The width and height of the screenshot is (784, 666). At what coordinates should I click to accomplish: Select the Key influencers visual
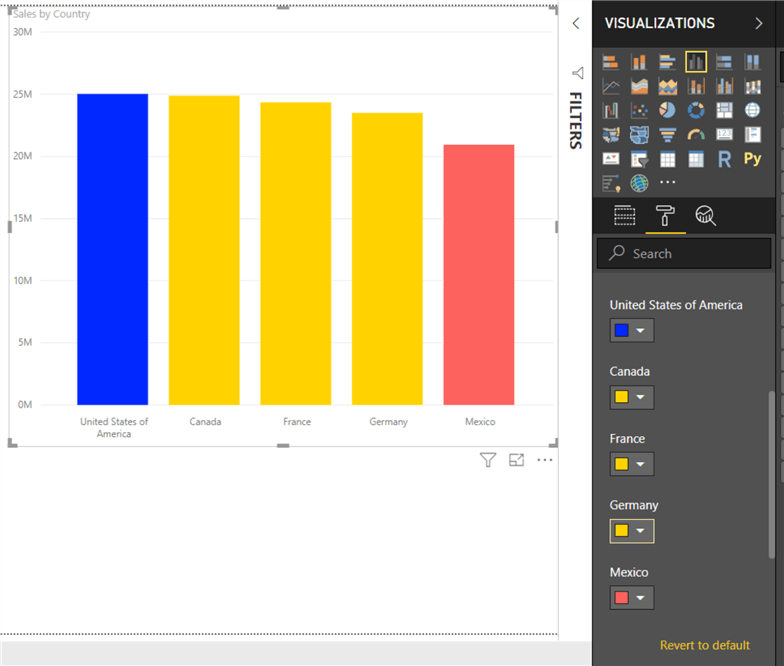(610, 183)
